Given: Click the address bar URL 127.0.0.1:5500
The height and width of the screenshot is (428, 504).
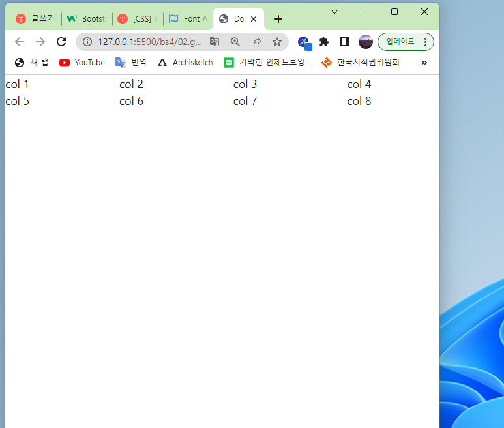Looking at the screenshot, I should (150, 42).
